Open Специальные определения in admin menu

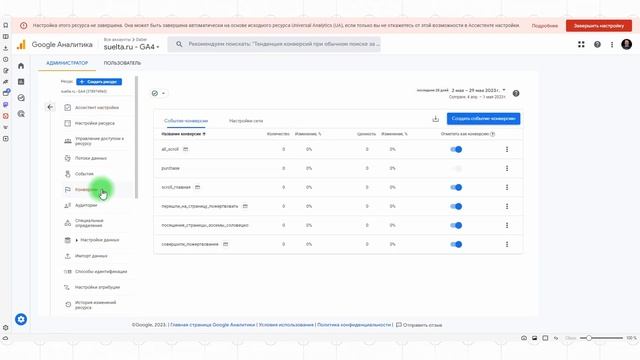pos(89,223)
